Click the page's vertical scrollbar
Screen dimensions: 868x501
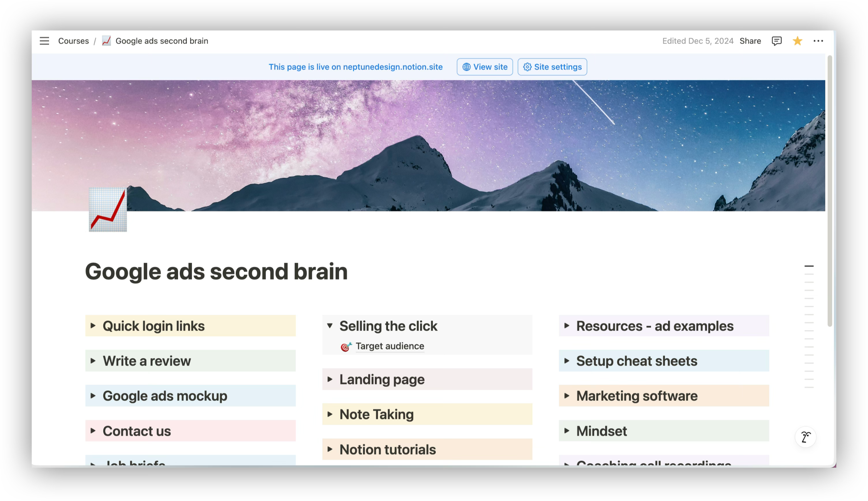[830, 191]
